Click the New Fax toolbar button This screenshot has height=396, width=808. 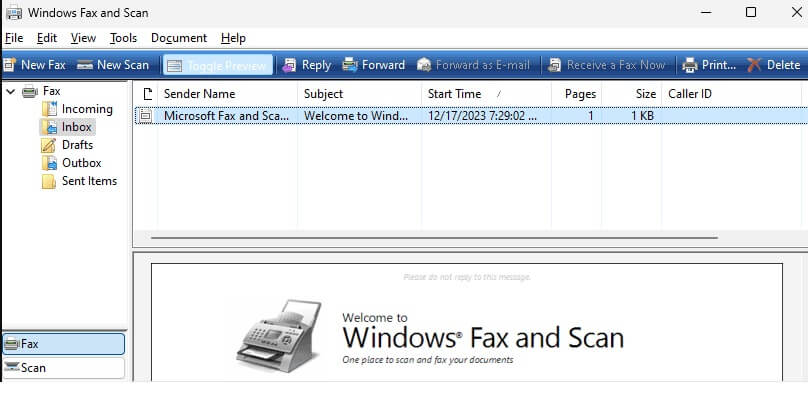[x=35, y=65]
